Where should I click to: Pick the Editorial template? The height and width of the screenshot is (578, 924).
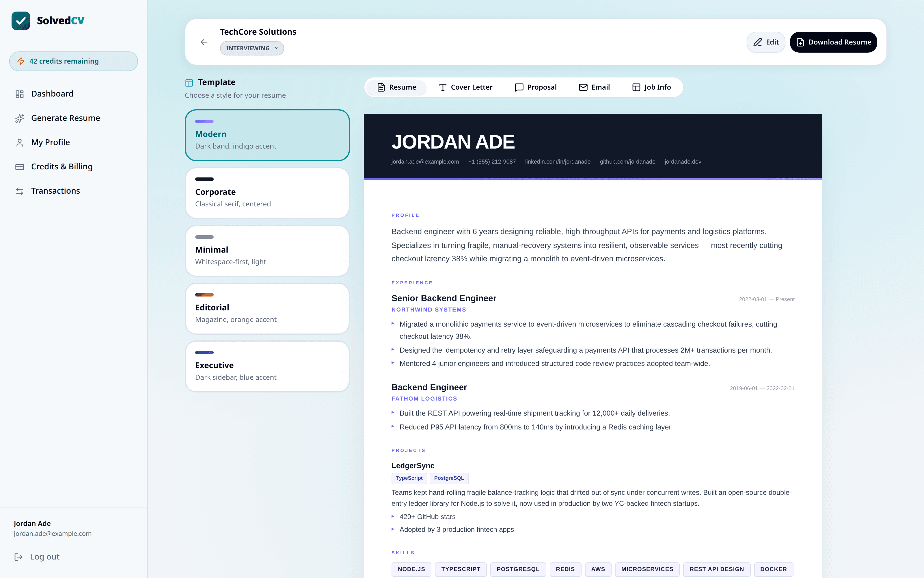[267, 308]
